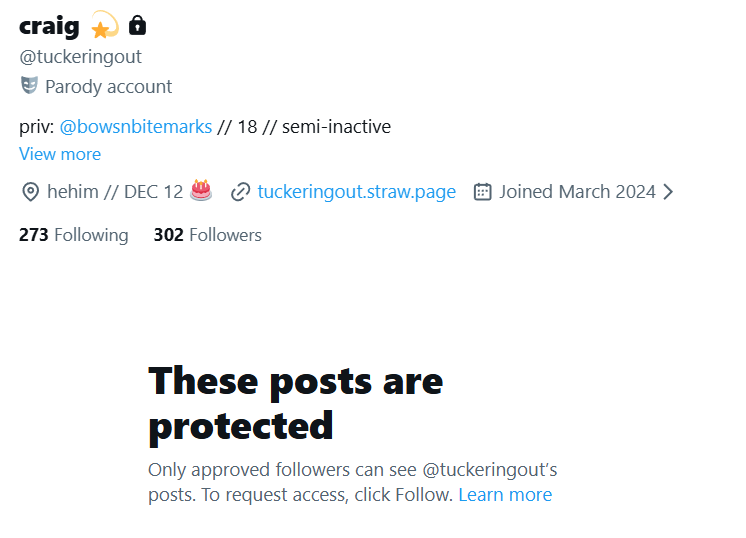Click the Joined March 2024 text

pos(577,191)
